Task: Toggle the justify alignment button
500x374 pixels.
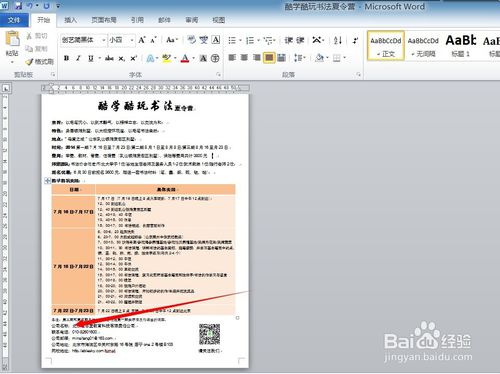Action: coord(269,58)
